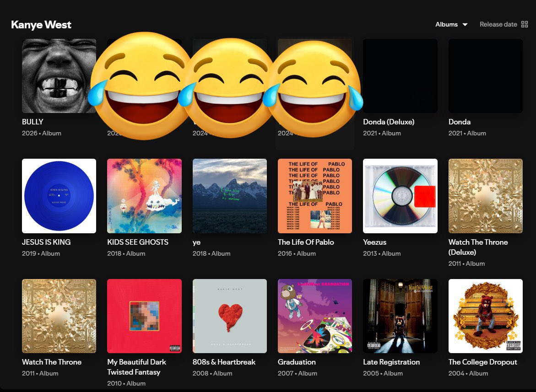Click the KIDS SEE GHOSTS title
This screenshot has height=392, width=536.
click(138, 242)
